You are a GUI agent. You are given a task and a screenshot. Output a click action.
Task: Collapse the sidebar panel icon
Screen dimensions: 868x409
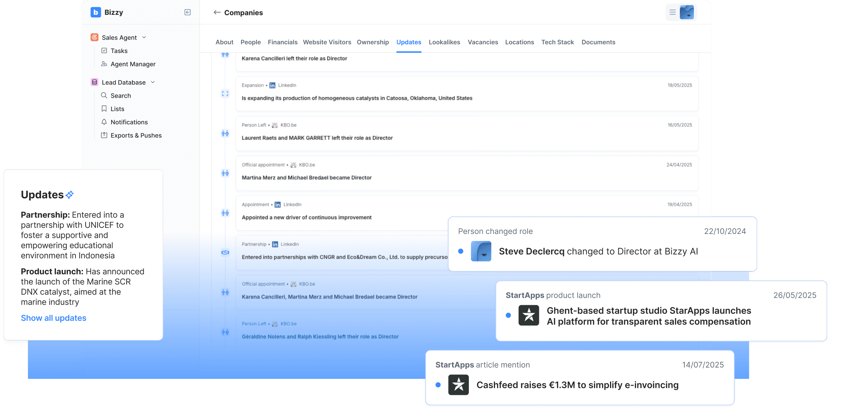click(x=188, y=12)
